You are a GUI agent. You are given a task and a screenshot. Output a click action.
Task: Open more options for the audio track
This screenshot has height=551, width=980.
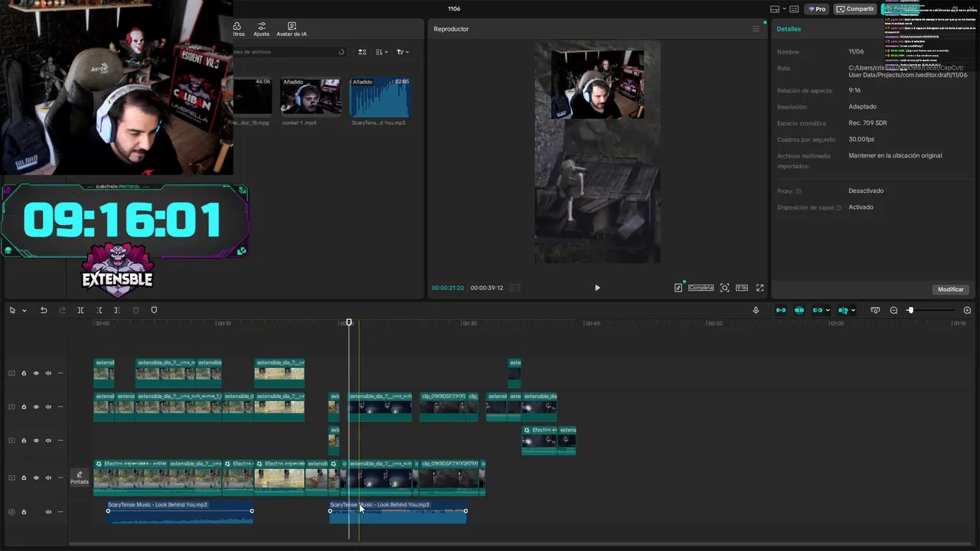(60, 512)
